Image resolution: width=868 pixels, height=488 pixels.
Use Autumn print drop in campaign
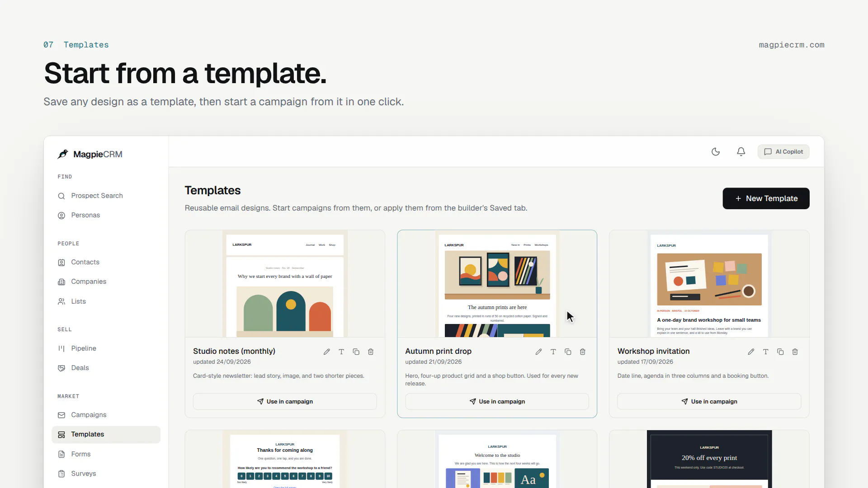[x=497, y=401]
